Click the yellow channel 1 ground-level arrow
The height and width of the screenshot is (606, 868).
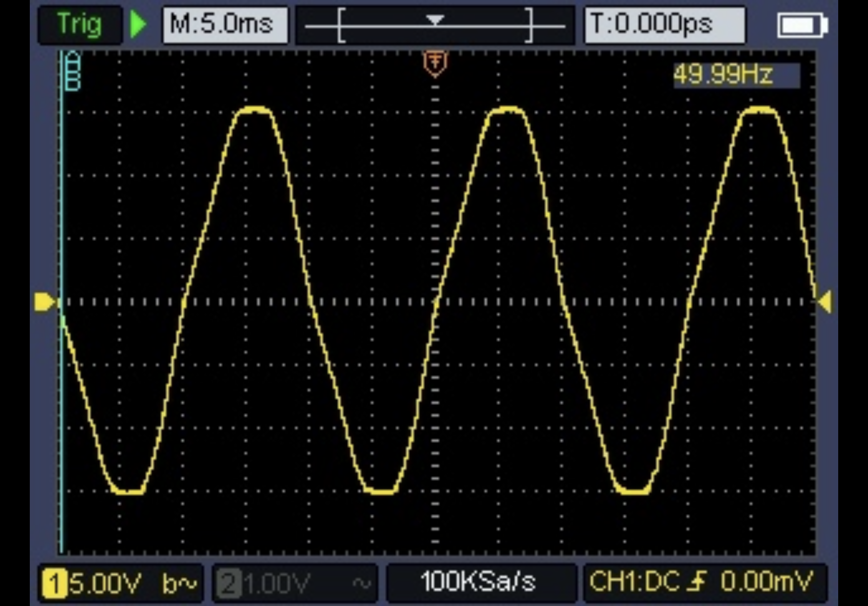[x=45, y=302]
